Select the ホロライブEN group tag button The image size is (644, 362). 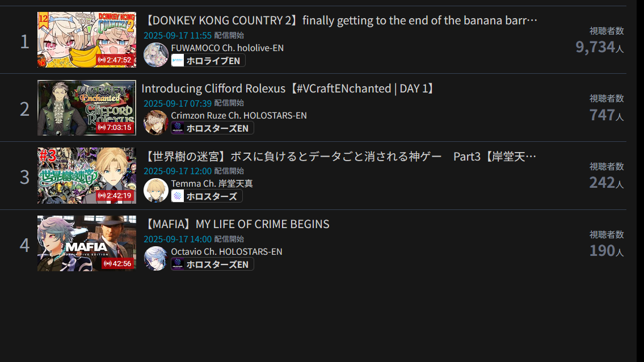point(208,61)
